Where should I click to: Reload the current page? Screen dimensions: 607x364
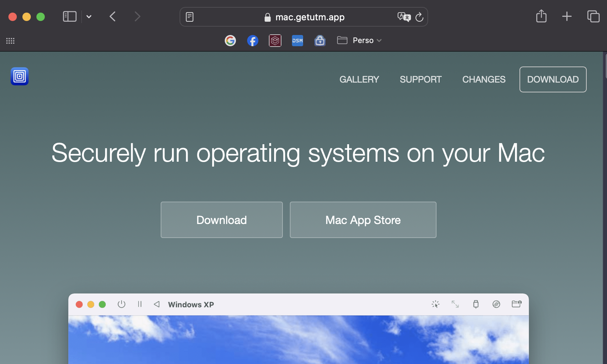(419, 17)
